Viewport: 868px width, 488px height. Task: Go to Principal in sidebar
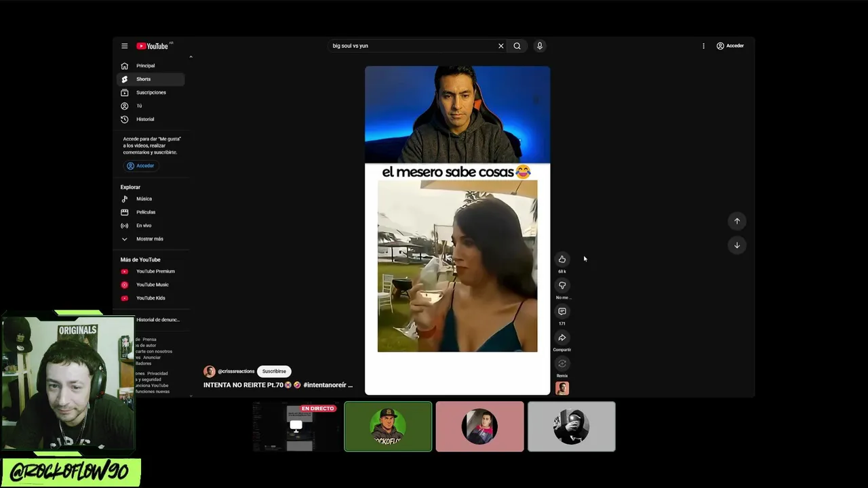coord(151,66)
